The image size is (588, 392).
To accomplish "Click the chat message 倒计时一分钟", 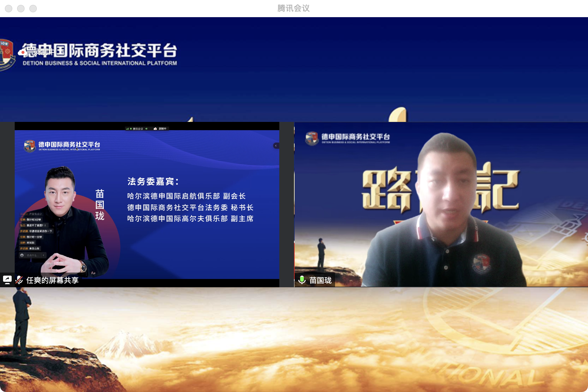I will (x=31, y=237).
